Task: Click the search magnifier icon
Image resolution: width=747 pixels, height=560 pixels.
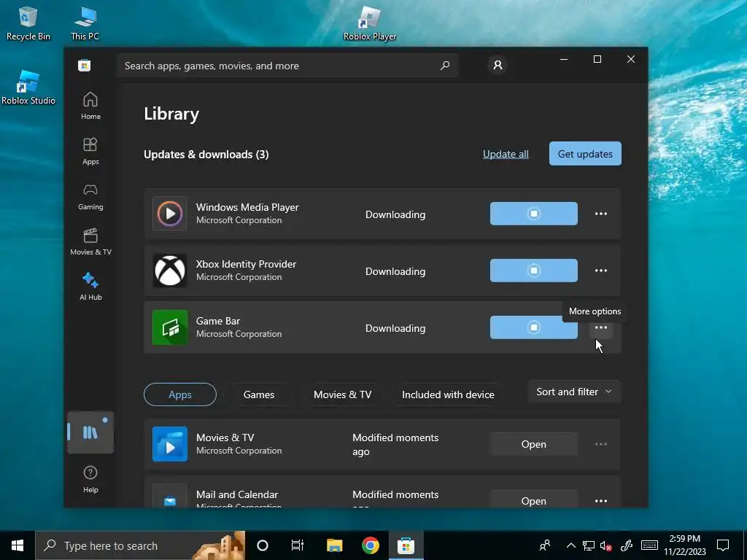Action: [445, 66]
